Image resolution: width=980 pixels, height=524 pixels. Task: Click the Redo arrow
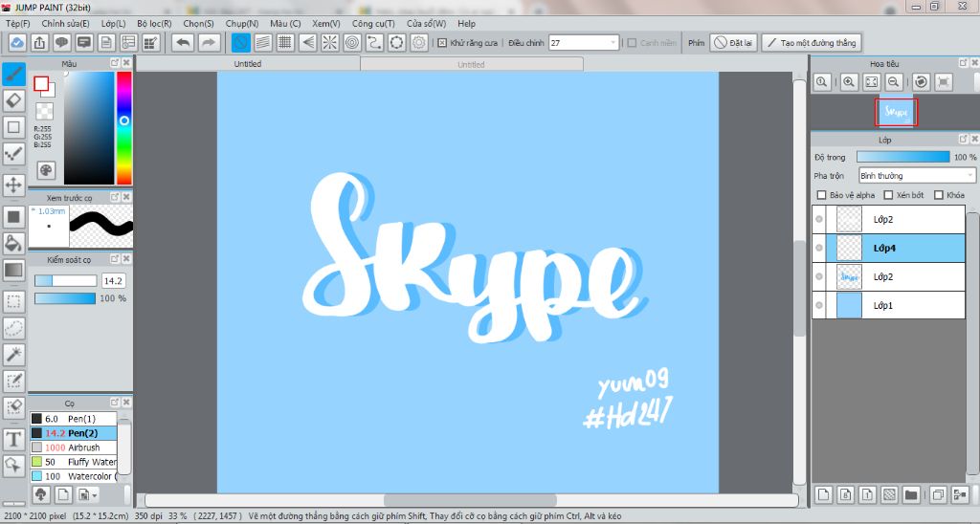pyautogui.click(x=209, y=42)
